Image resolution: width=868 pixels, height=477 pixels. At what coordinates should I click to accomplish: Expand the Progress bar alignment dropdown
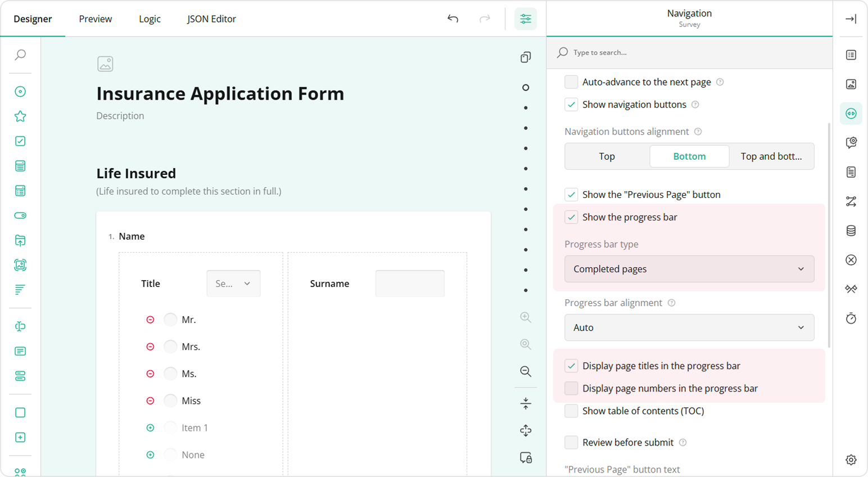pyautogui.click(x=689, y=327)
